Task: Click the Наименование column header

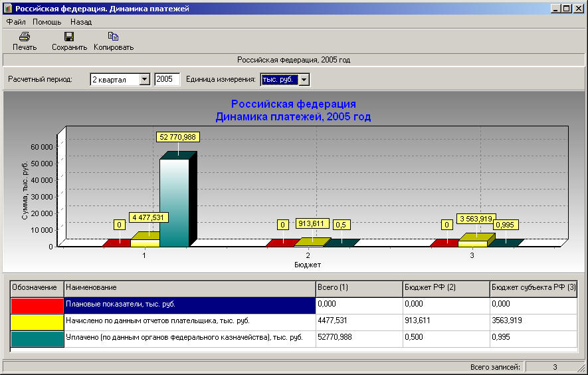Action: tap(189, 288)
